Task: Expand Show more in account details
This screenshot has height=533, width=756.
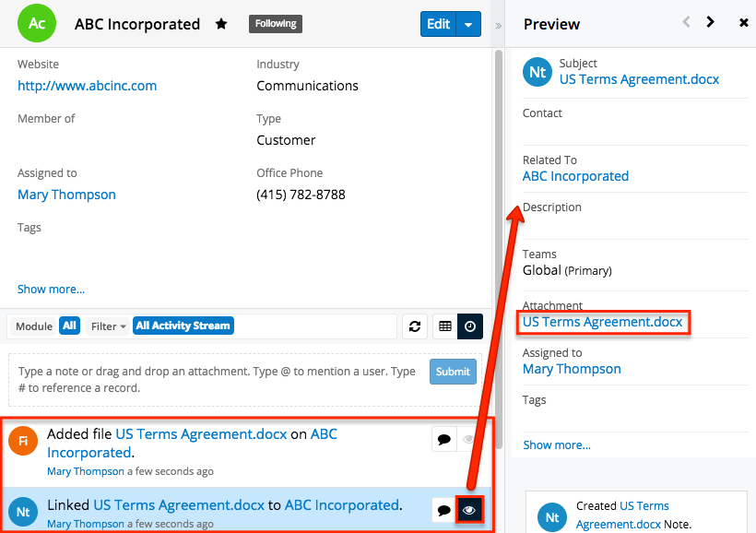Action: (x=51, y=290)
